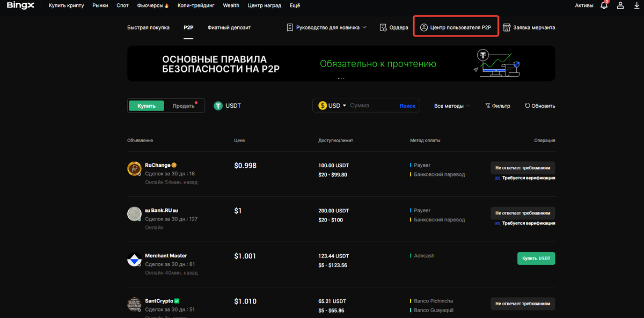Click the filter funnel icon
Viewport: 644px width, 318px height.
(487, 106)
